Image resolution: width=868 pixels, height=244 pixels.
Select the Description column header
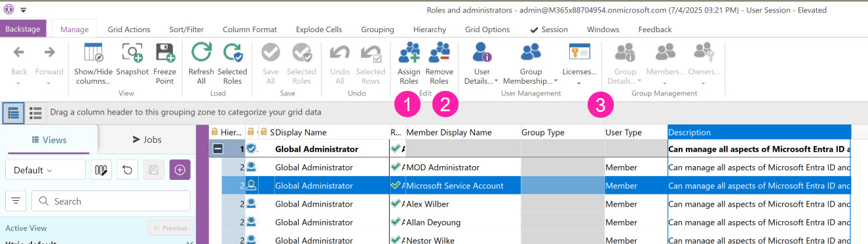pos(759,132)
